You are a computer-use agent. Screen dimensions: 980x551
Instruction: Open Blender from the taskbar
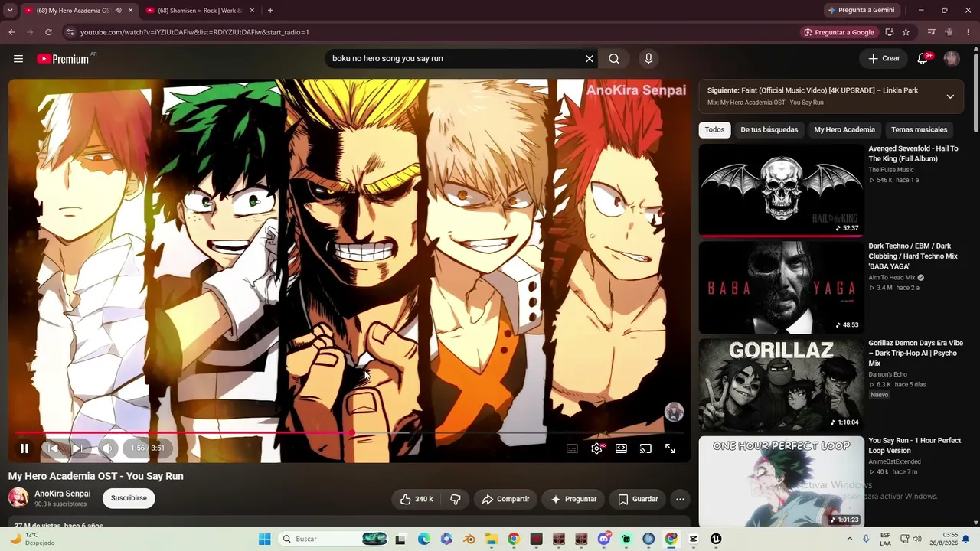point(469,539)
